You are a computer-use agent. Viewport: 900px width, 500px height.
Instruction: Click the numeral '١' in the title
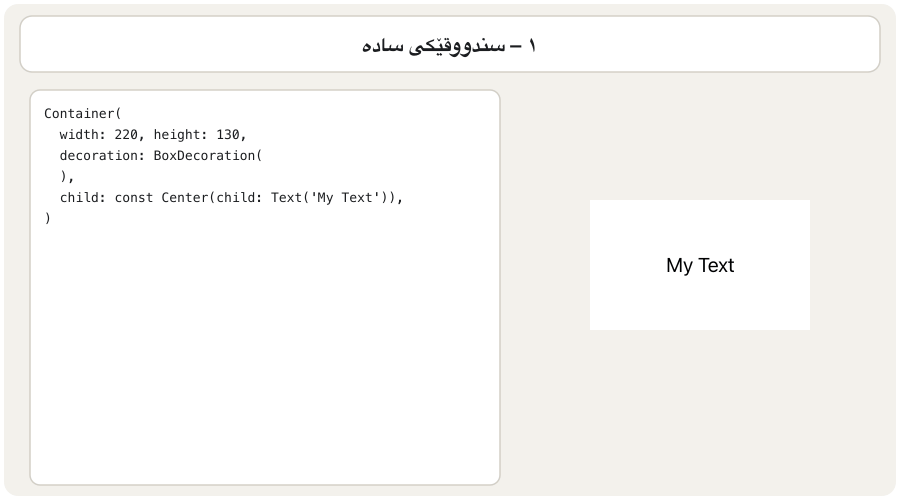(532, 45)
